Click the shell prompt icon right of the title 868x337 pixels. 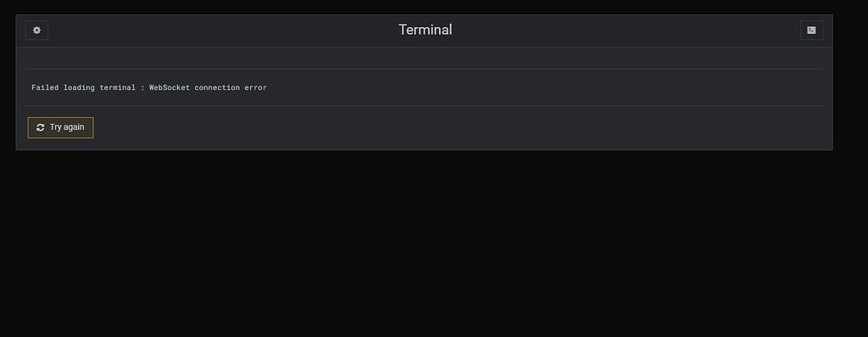[811, 31]
